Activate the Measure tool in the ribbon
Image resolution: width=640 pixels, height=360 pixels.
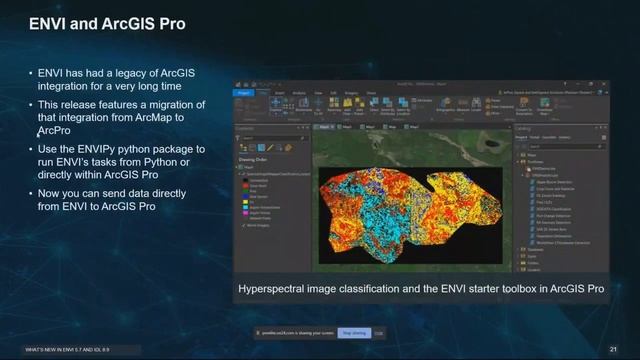click(x=463, y=104)
